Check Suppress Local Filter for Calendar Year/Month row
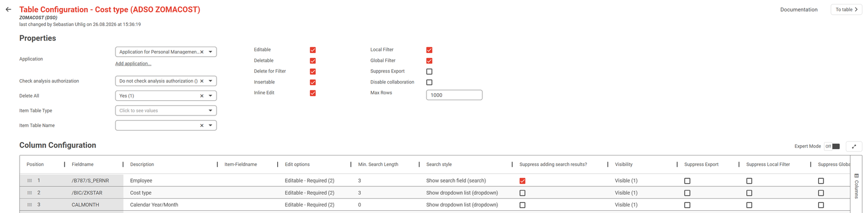The width and height of the screenshot is (868, 213). (749, 205)
